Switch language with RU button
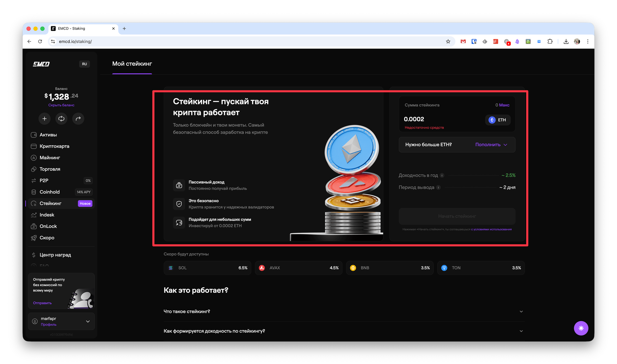 pos(84,64)
